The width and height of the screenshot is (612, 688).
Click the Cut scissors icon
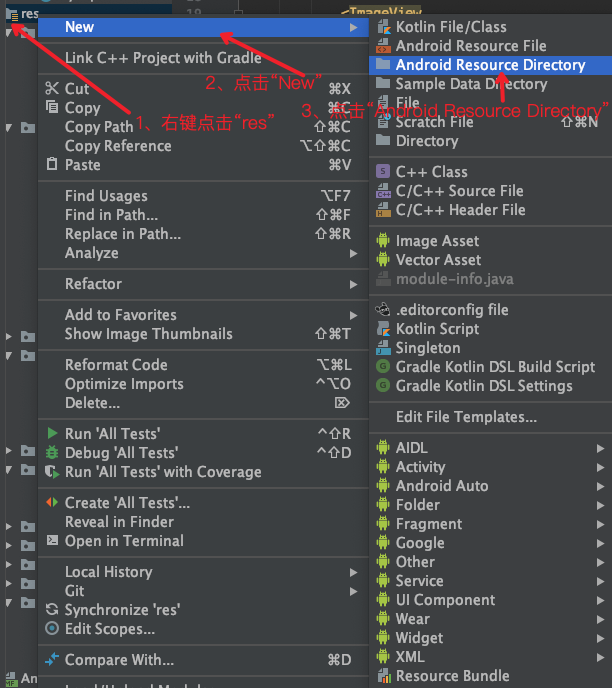point(52,88)
